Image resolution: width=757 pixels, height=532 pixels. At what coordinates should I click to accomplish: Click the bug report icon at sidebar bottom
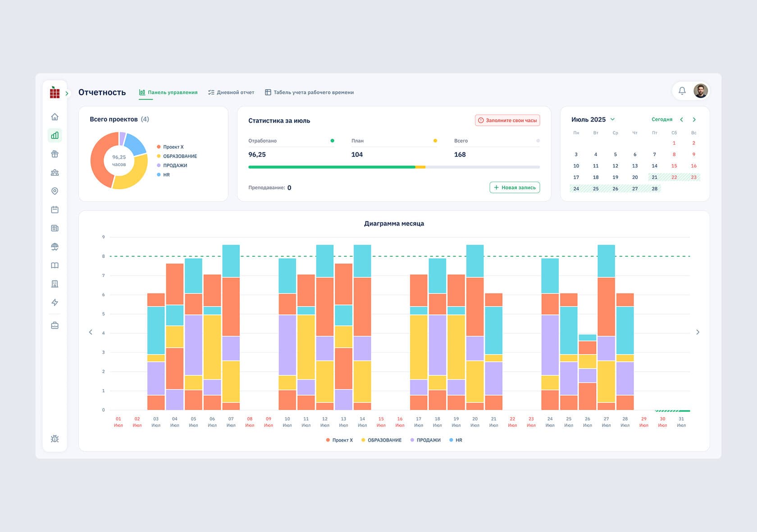tap(55, 439)
